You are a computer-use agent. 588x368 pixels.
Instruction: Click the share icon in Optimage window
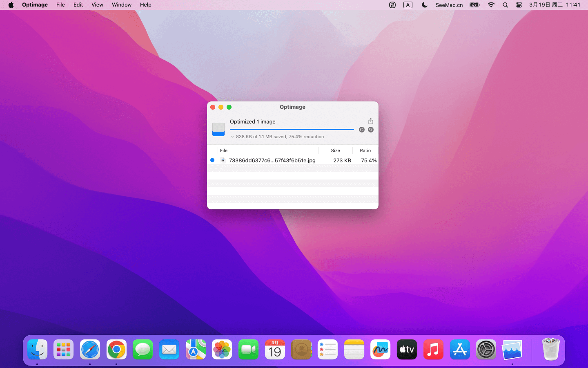tap(371, 121)
